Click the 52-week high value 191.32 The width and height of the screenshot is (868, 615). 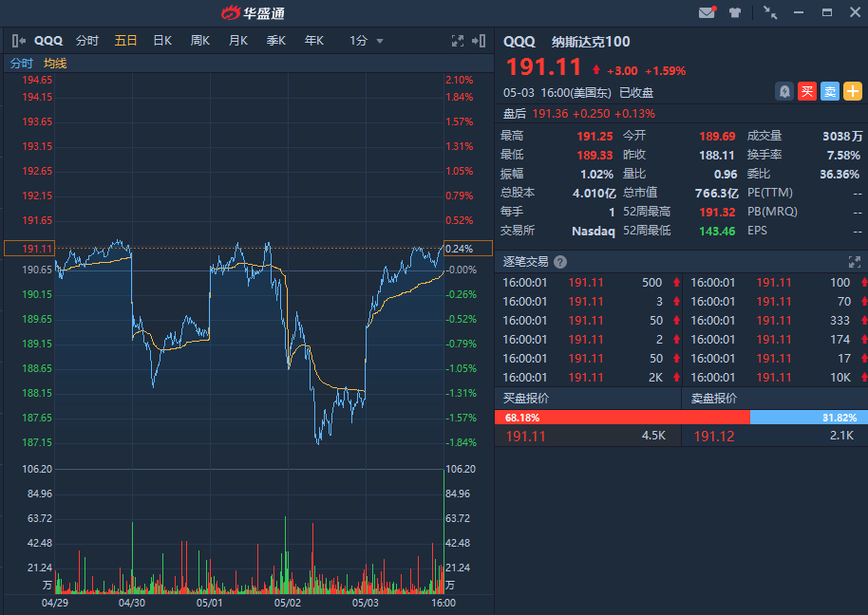717,212
